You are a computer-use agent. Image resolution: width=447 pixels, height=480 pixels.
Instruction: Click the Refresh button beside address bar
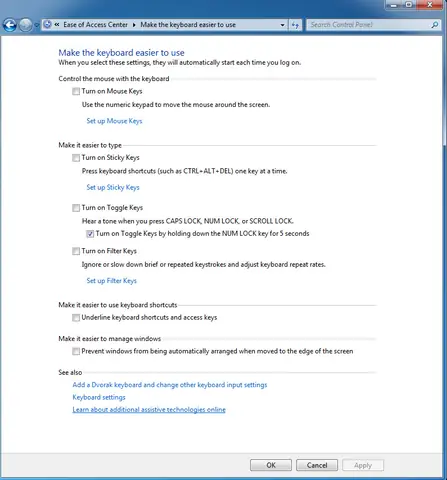point(295,25)
